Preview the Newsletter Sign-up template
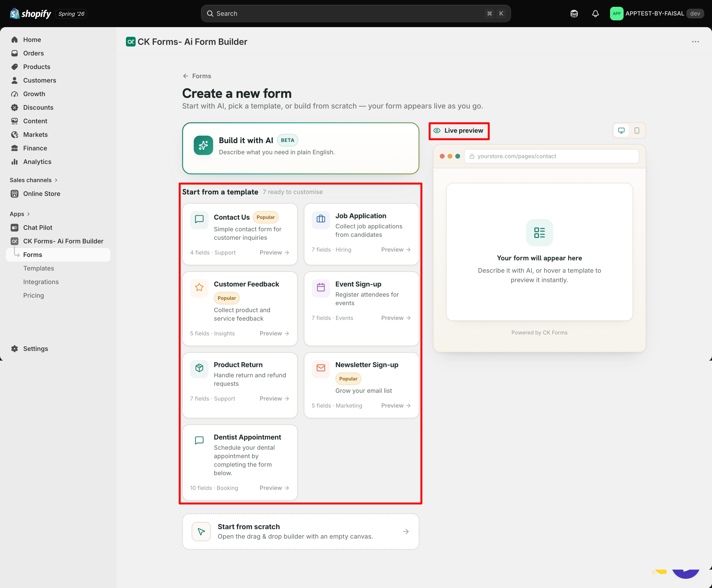Image resolution: width=712 pixels, height=588 pixels. point(396,406)
